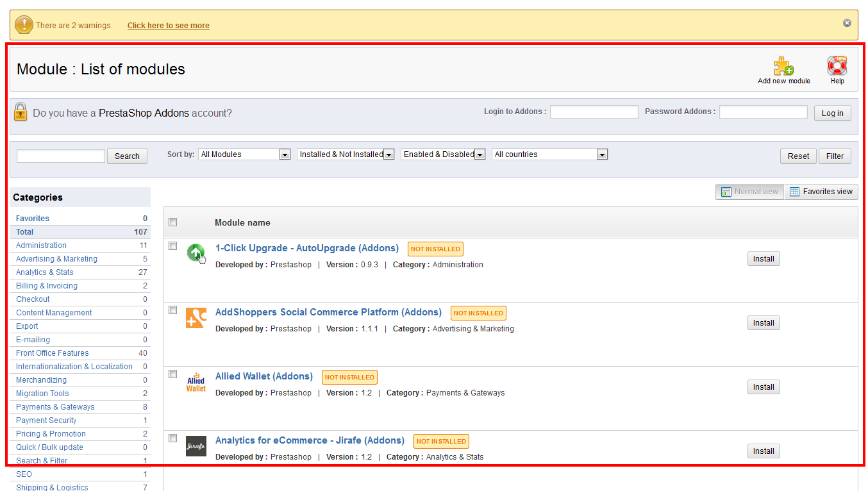Open the All countries dropdown
This screenshot has height=491, width=868.
click(x=549, y=154)
